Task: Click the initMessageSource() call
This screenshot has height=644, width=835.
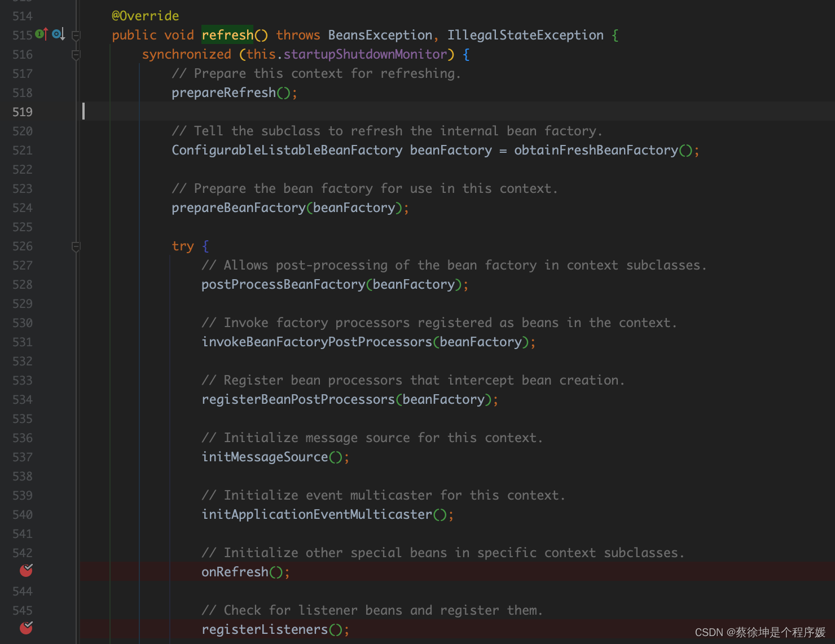Action: (x=272, y=457)
